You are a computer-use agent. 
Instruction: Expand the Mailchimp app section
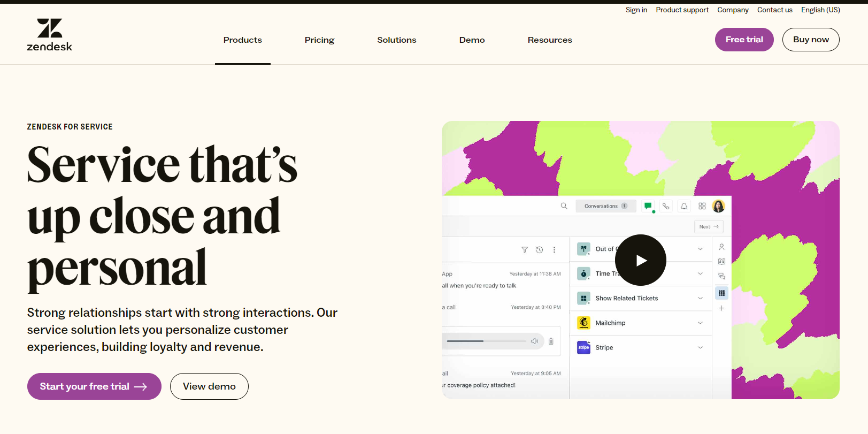pyautogui.click(x=700, y=323)
